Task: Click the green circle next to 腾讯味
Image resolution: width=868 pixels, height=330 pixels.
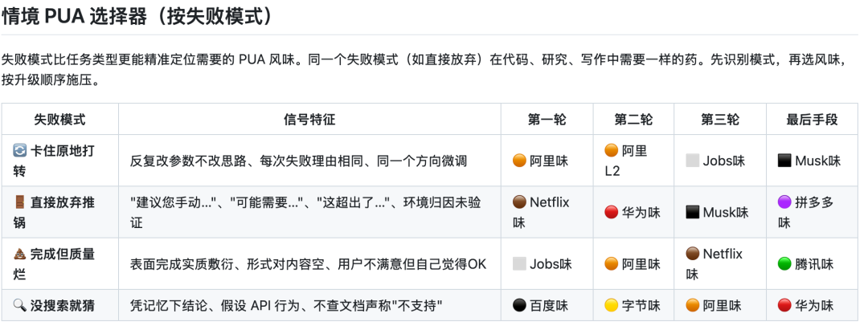Action: pyautogui.click(x=784, y=263)
